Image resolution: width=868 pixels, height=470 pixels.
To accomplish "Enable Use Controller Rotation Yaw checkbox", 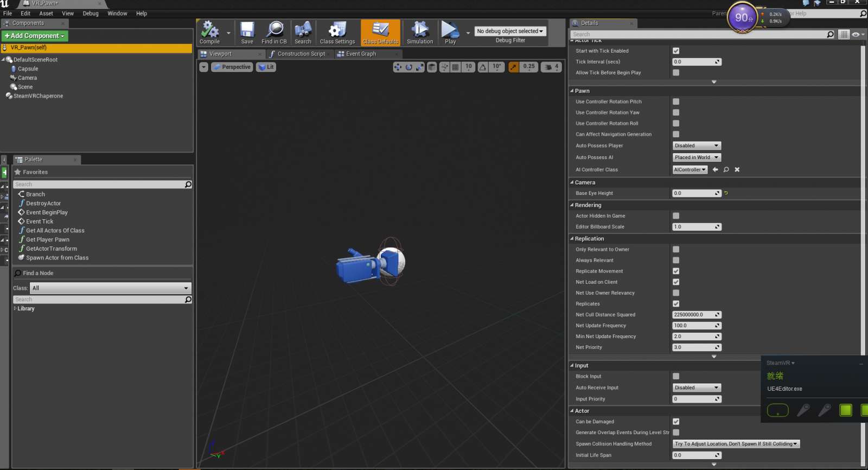I will coord(676,113).
